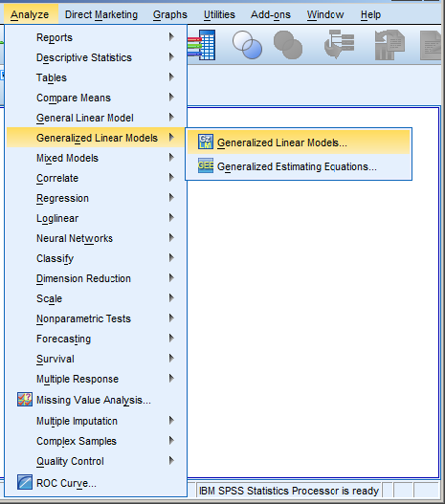
Task: Choose the Descriptive Statistics menu item
Action: point(96,57)
